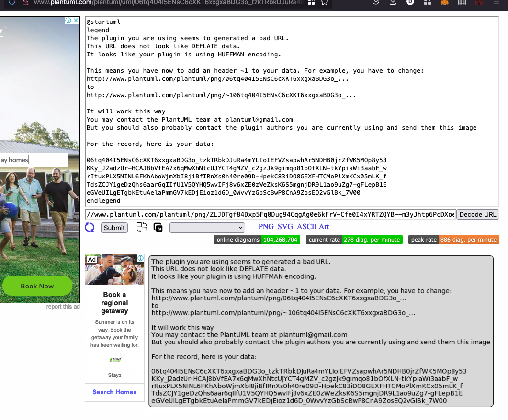Click the online diagrams counter badge
The image size is (508, 420).
(x=257, y=240)
